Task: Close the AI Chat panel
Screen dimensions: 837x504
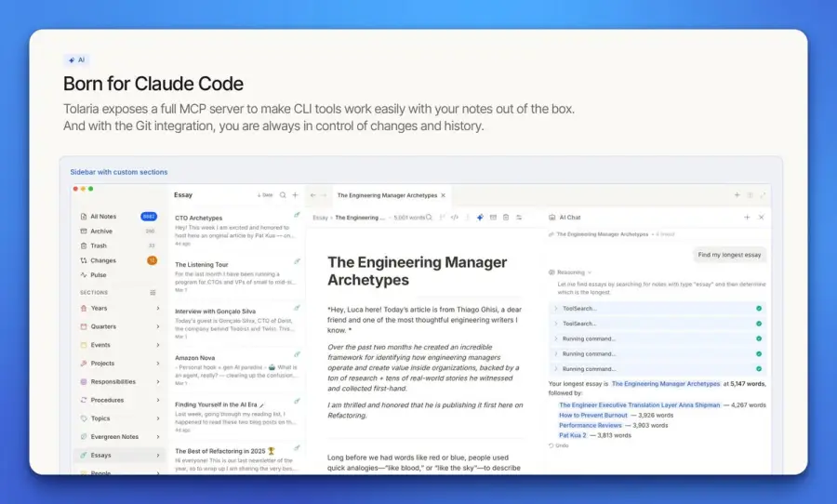Action: (x=761, y=218)
